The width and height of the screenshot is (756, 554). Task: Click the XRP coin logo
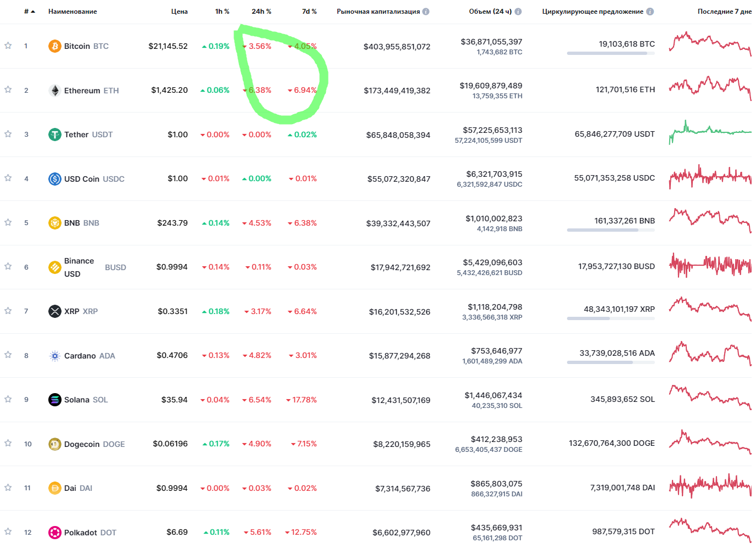pyautogui.click(x=55, y=311)
